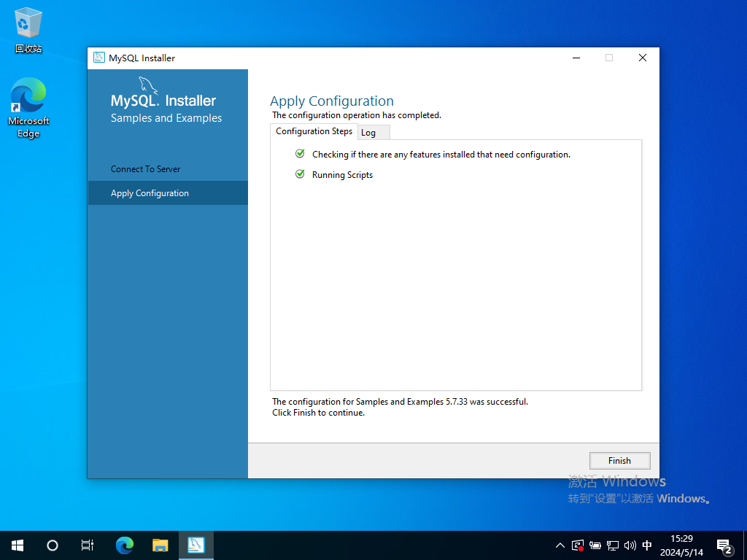This screenshot has height=560, width=747.
Task: Switch to the Log tab
Action: tap(368, 133)
